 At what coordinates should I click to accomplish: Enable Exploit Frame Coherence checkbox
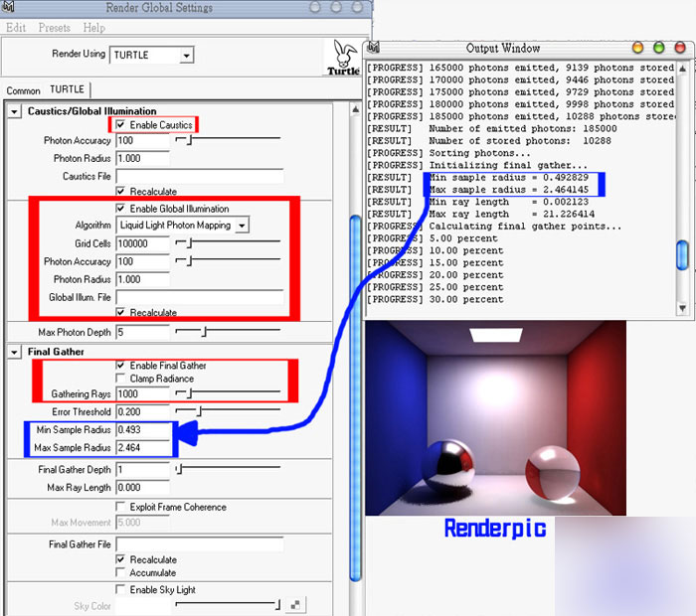[120, 507]
